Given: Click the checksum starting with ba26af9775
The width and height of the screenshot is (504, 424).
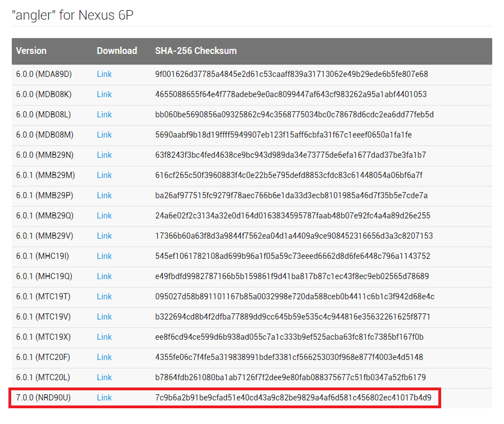Looking at the screenshot, I should (x=291, y=195).
